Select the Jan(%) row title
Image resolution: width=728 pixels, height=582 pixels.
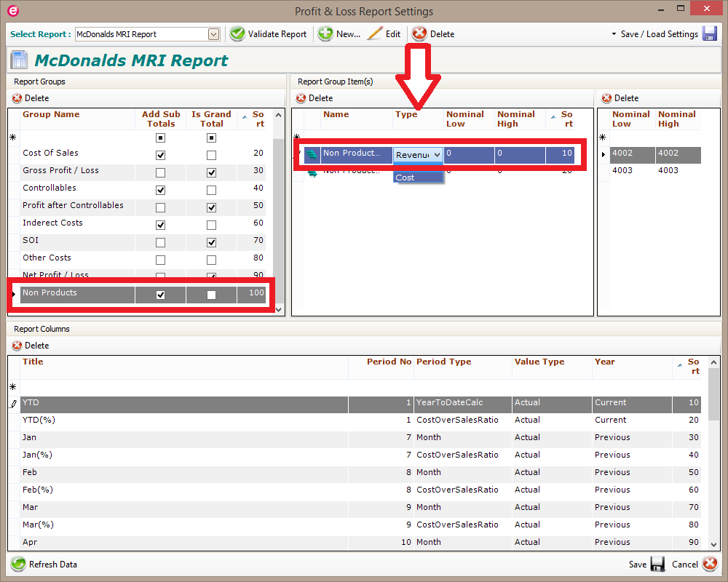coord(37,455)
